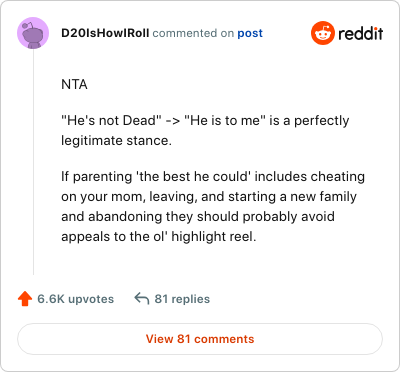Click the reply arrow icon
The height and width of the screenshot is (372, 400).
pyautogui.click(x=142, y=299)
